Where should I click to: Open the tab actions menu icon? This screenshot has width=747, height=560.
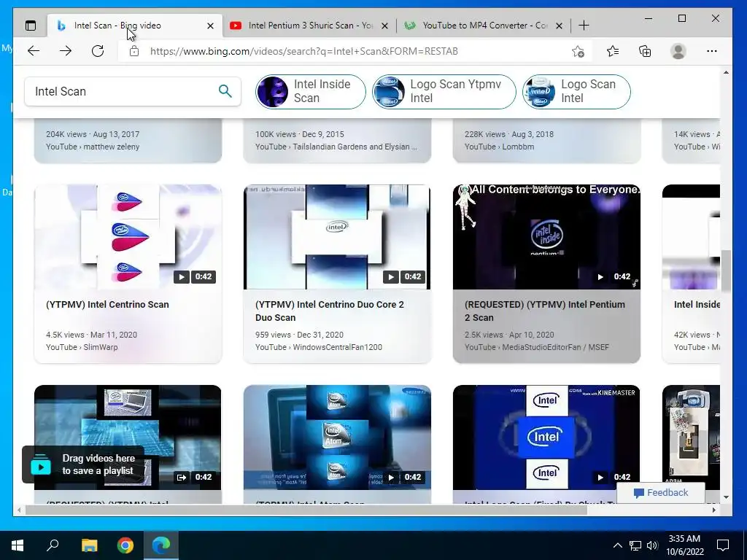click(x=31, y=26)
